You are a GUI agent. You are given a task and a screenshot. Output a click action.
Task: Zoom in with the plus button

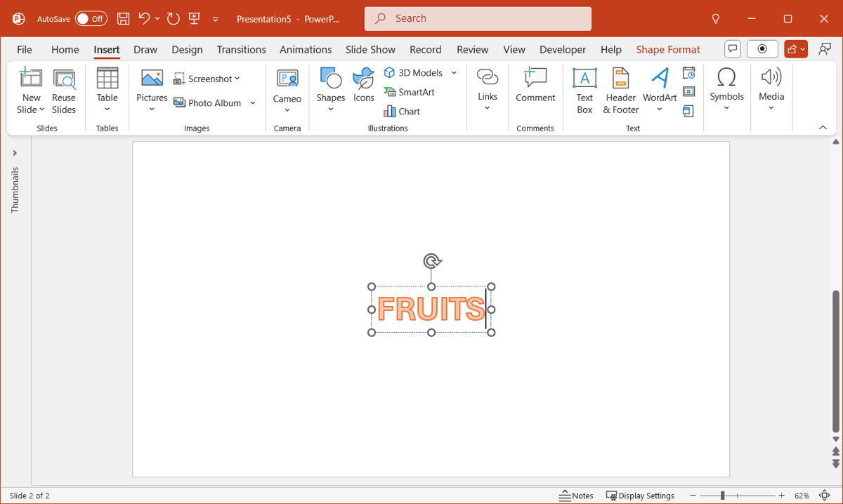(782, 496)
